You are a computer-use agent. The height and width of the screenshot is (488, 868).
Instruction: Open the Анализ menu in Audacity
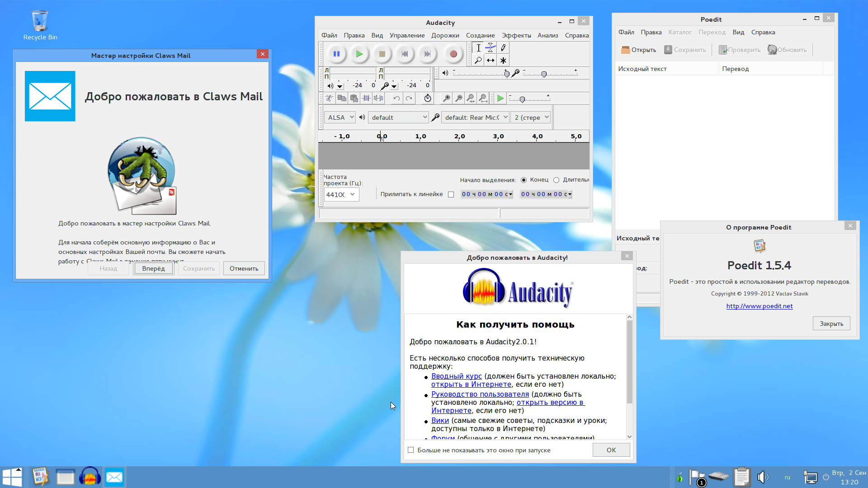tap(547, 35)
